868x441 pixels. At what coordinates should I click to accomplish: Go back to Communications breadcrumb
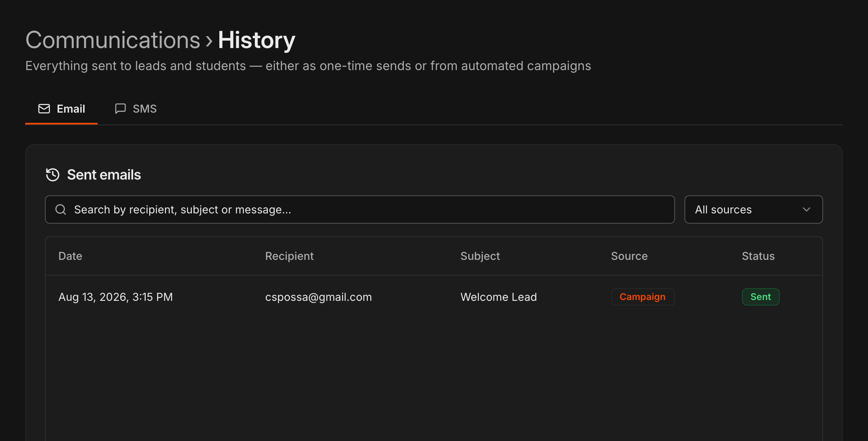[113, 40]
